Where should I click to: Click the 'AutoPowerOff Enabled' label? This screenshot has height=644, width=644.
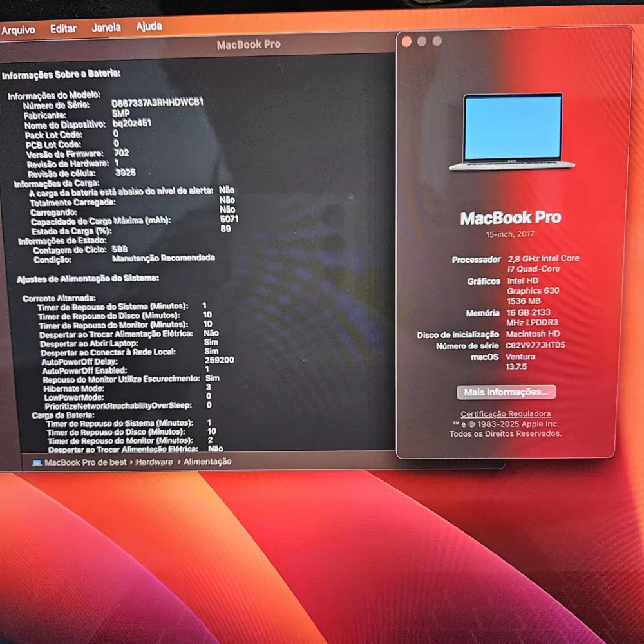[84, 371]
